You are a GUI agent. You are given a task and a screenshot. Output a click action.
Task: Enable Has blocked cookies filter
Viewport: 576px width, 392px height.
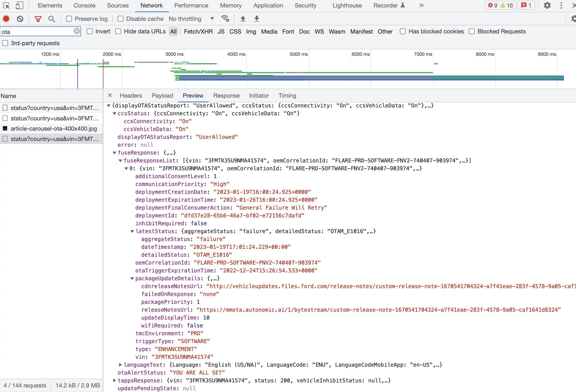coord(403,31)
